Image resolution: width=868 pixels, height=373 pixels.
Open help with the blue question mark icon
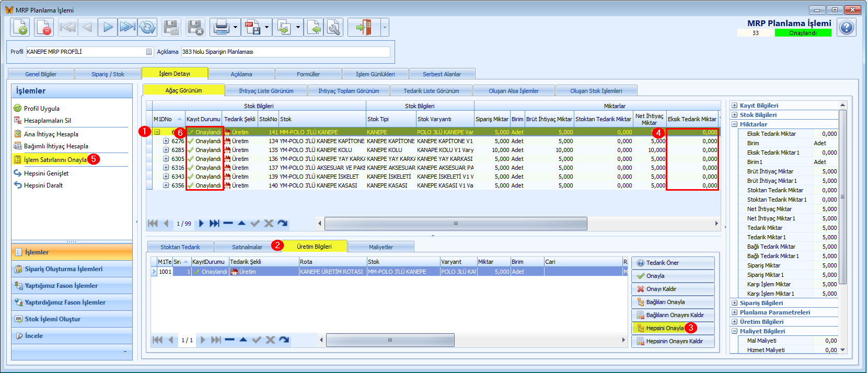coord(847,28)
